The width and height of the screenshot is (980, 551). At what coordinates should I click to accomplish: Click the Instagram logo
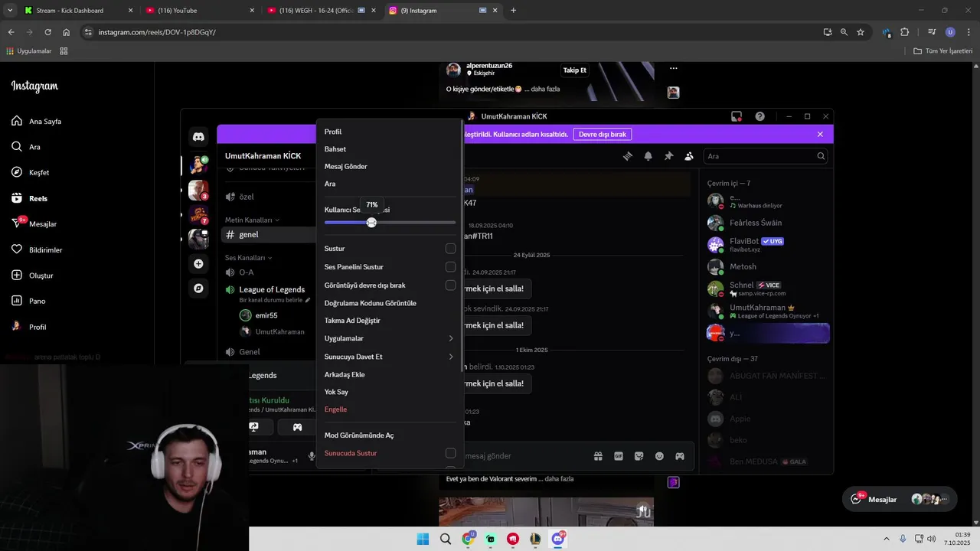34,86
